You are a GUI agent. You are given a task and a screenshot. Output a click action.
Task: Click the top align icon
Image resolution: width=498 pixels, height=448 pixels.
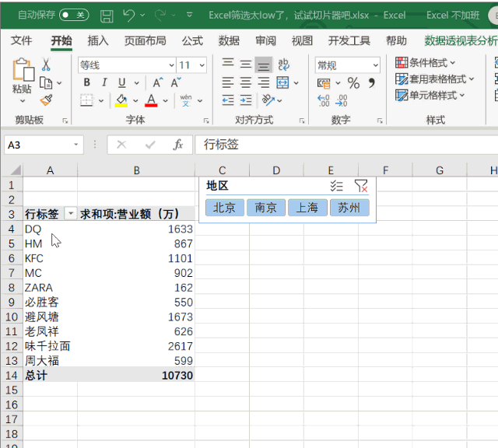[x=228, y=65]
